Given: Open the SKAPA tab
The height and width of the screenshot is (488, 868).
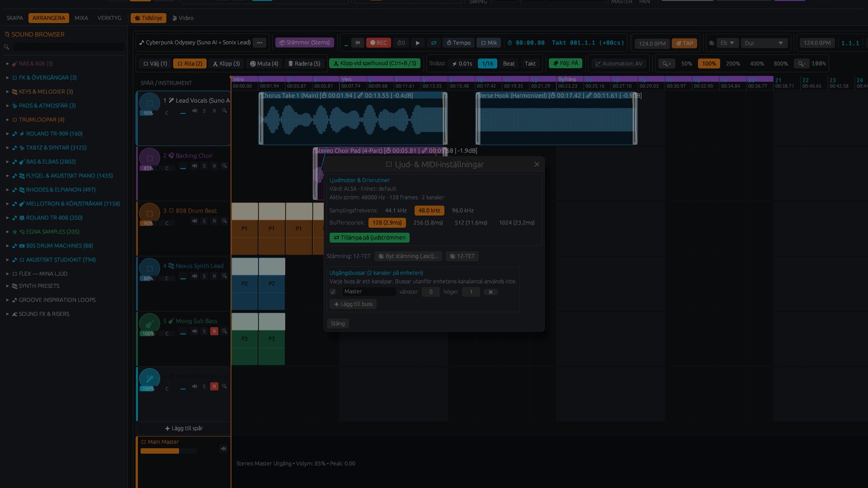Looking at the screenshot, I should 15,18.
